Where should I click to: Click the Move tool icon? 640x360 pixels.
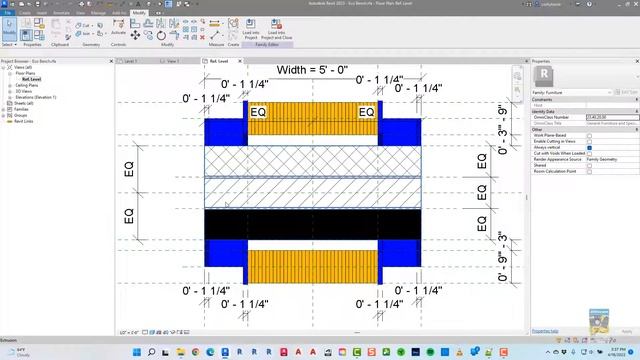click(135, 36)
